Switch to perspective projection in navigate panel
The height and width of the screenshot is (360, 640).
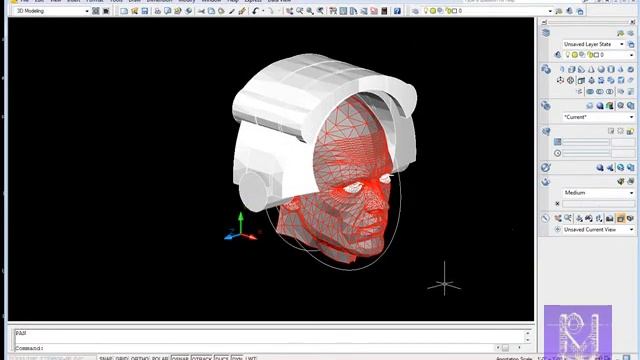pos(630,219)
